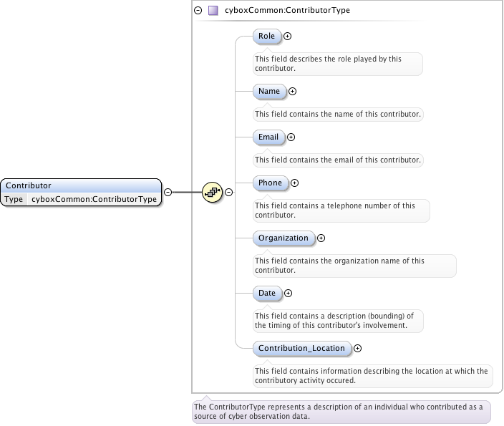The height and width of the screenshot is (426, 504).
Task: Expand the Date element plus icon
Action: coord(289,293)
